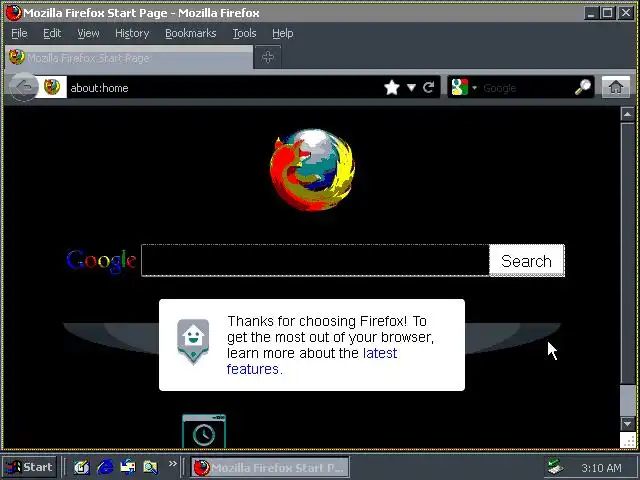The width and height of the screenshot is (640, 480).
Task: Close the Firefox window
Action: tap(626, 13)
